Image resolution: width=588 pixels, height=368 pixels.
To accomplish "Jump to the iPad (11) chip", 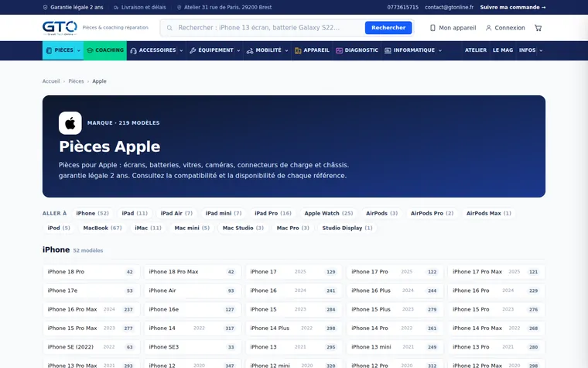I will (x=135, y=213).
